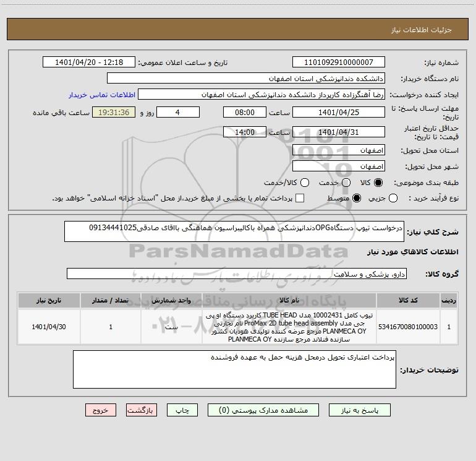Viewport: 476px width, 461px height.
Task: Click the تاریخ نیاز column header
Action: click(x=49, y=300)
